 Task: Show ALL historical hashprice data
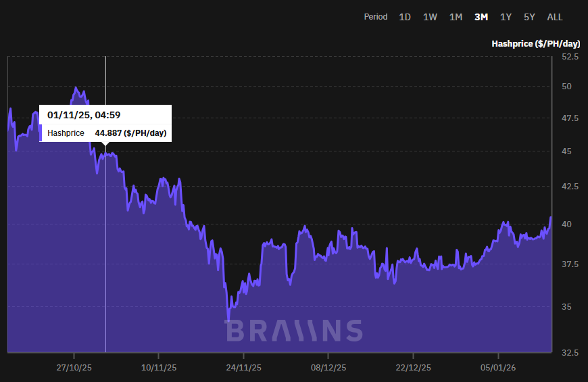coord(554,17)
